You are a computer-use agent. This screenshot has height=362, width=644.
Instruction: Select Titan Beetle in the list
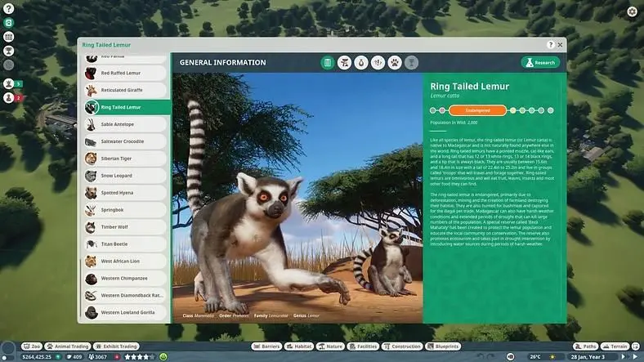pyautogui.click(x=126, y=244)
